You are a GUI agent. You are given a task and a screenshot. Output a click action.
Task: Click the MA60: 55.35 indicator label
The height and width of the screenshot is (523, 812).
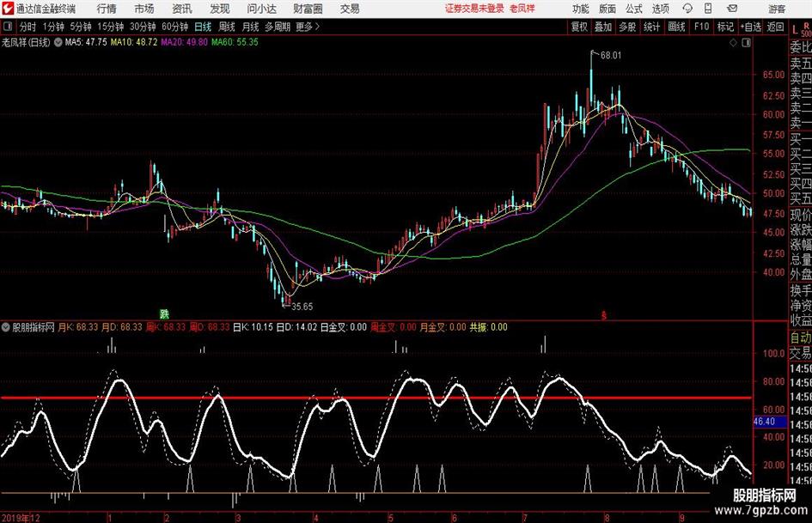point(235,42)
